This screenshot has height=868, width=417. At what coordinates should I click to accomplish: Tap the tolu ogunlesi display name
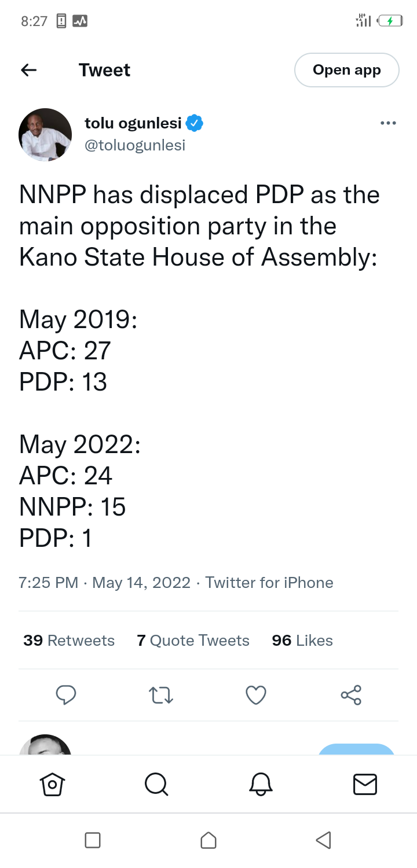(x=133, y=123)
